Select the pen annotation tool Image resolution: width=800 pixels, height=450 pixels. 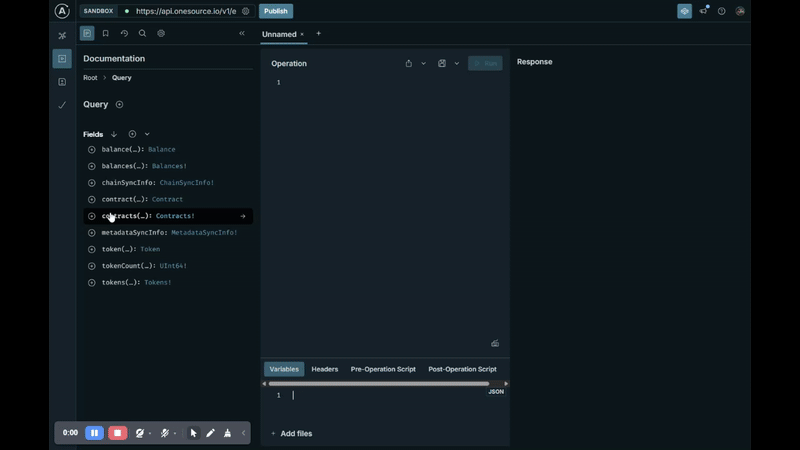pyautogui.click(x=210, y=433)
